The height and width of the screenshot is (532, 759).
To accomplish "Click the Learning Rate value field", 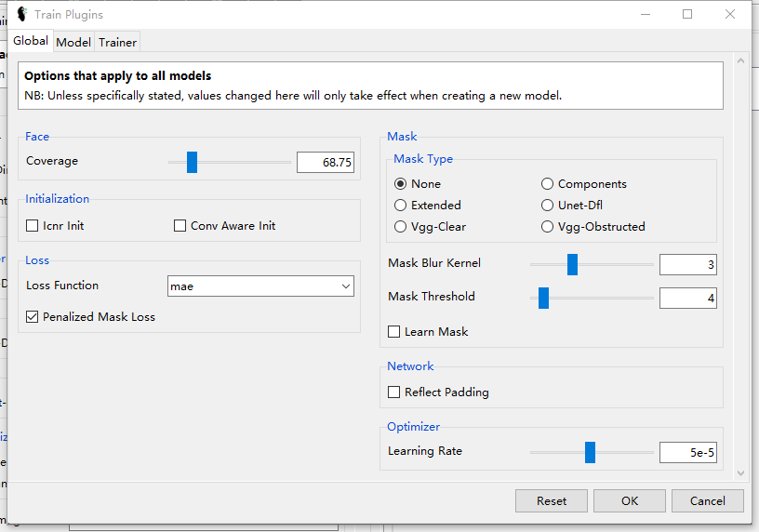I will coord(687,453).
